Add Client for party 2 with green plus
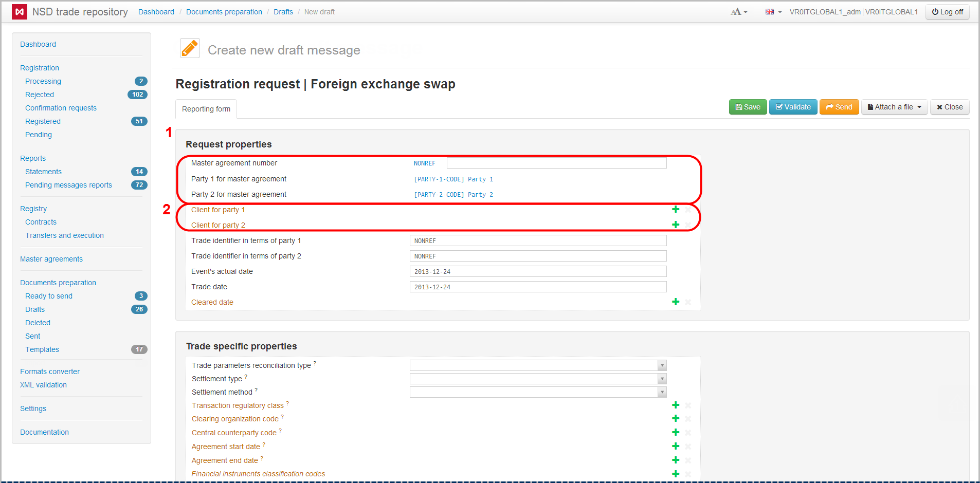 click(x=676, y=225)
